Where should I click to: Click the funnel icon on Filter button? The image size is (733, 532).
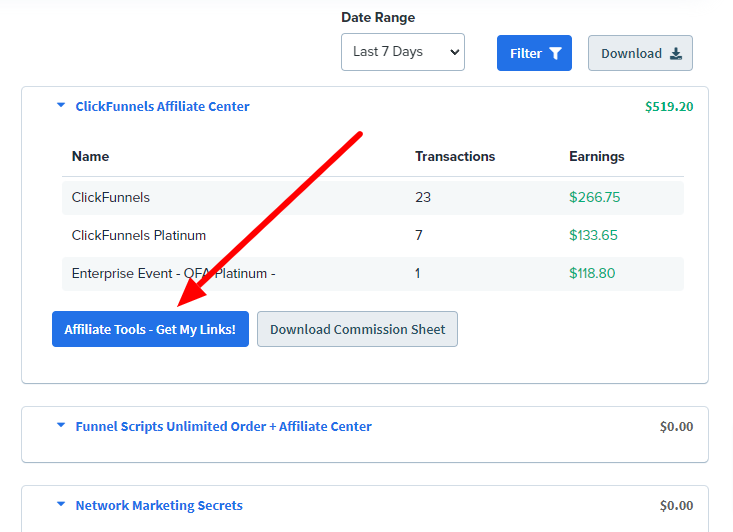pos(555,53)
